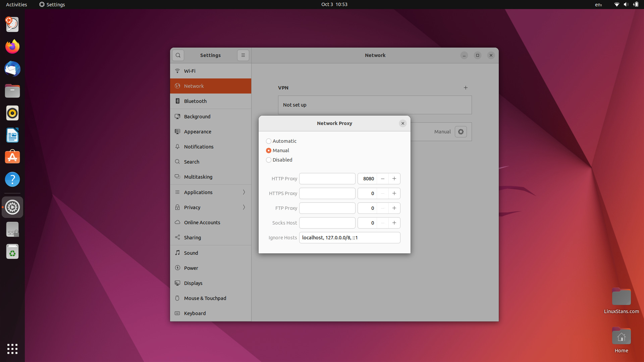Expand the Applications settings category
Image resolution: width=644 pixels, height=362 pixels.
click(x=211, y=192)
